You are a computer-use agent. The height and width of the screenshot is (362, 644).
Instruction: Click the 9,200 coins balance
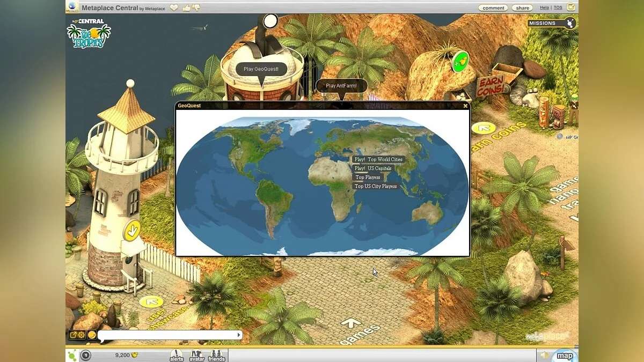[127, 355]
